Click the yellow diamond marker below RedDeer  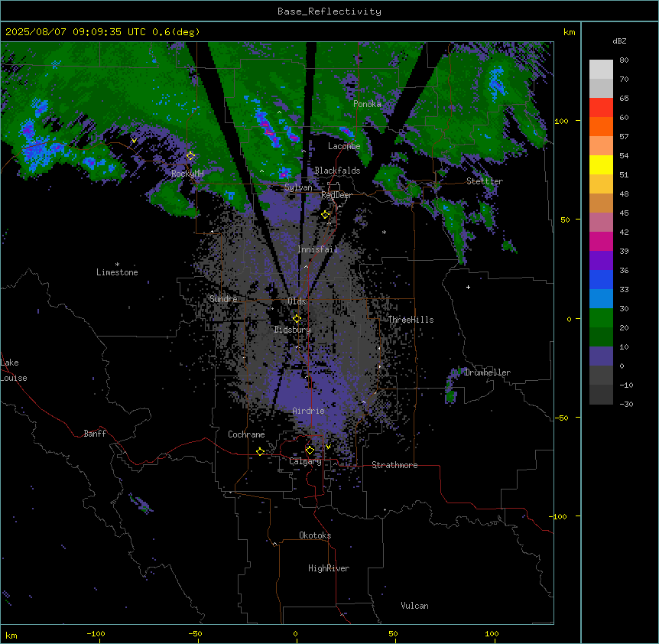(326, 215)
